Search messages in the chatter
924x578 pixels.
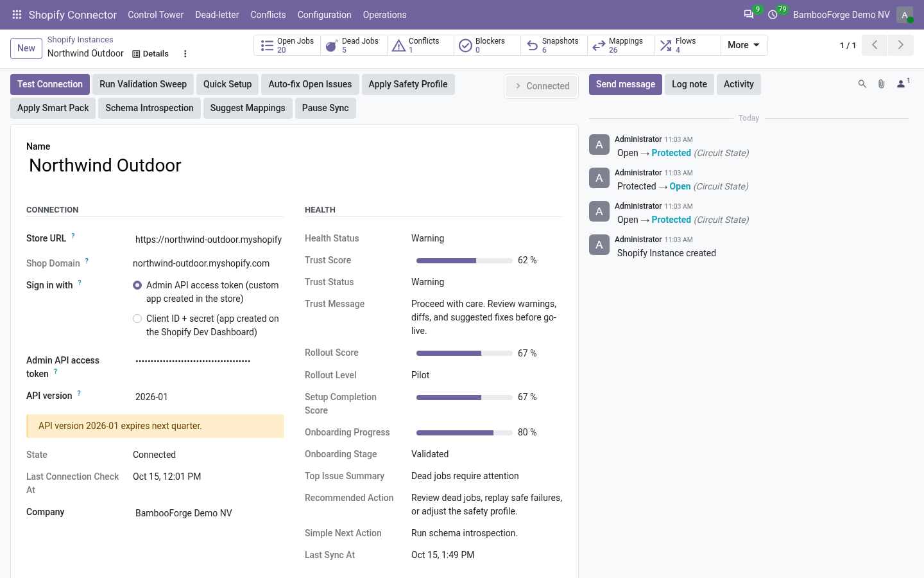pos(862,84)
